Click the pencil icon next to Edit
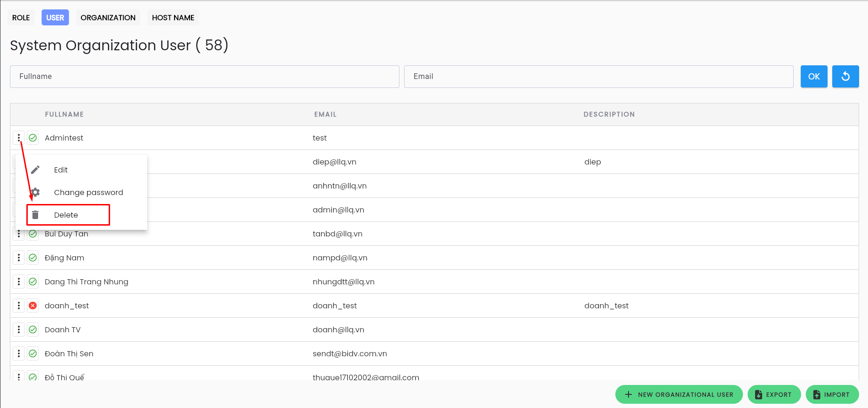Screen dimensions: 868x408 click(x=35, y=170)
